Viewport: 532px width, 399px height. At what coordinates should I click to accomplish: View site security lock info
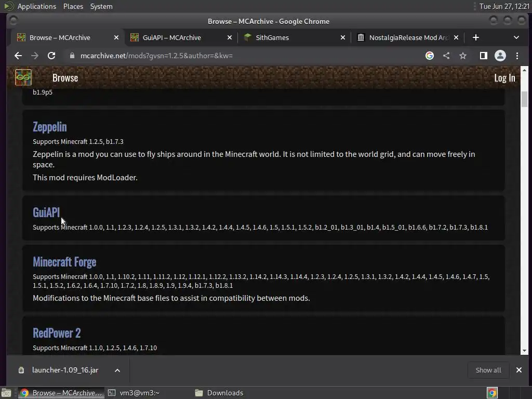pos(72,56)
